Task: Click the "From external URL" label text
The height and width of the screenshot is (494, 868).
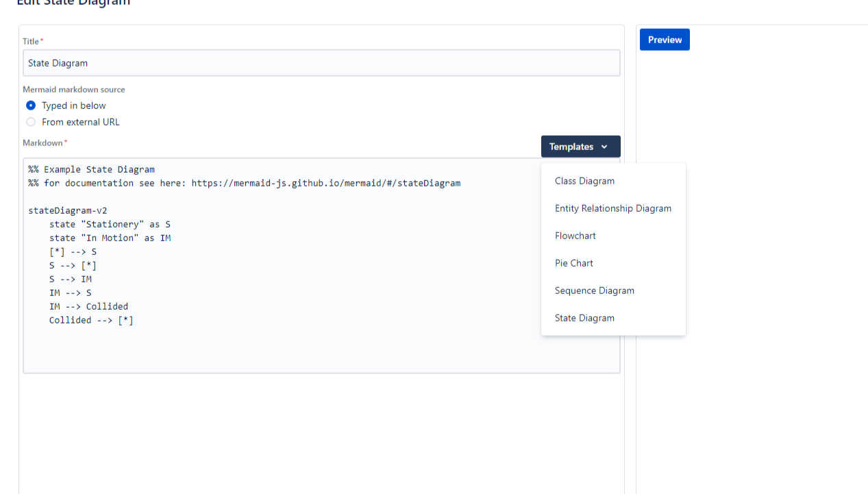Action: pos(80,122)
